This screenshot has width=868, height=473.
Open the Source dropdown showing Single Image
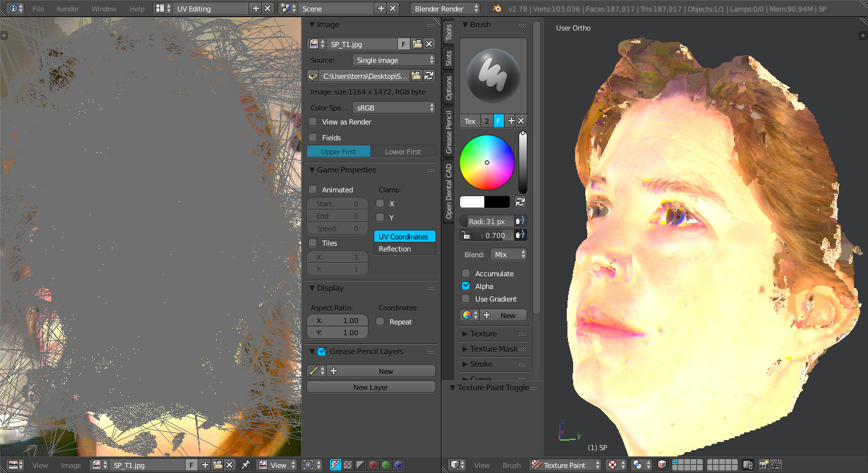coord(394,60)
